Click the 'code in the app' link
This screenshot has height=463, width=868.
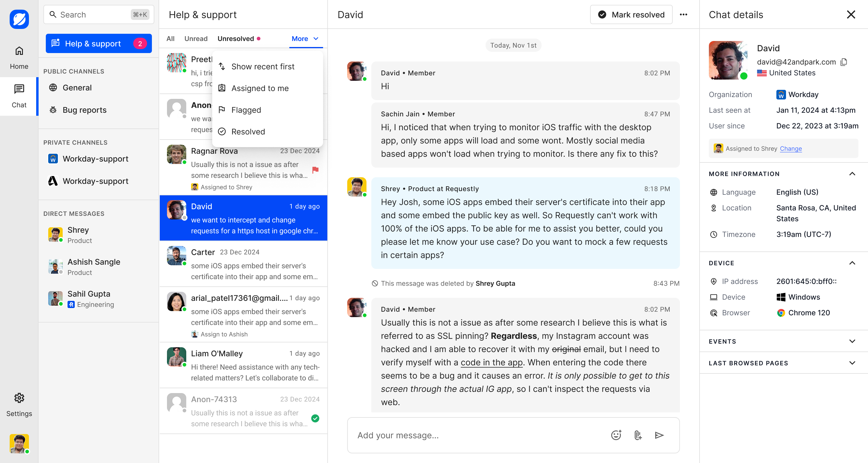pos(492,362)
